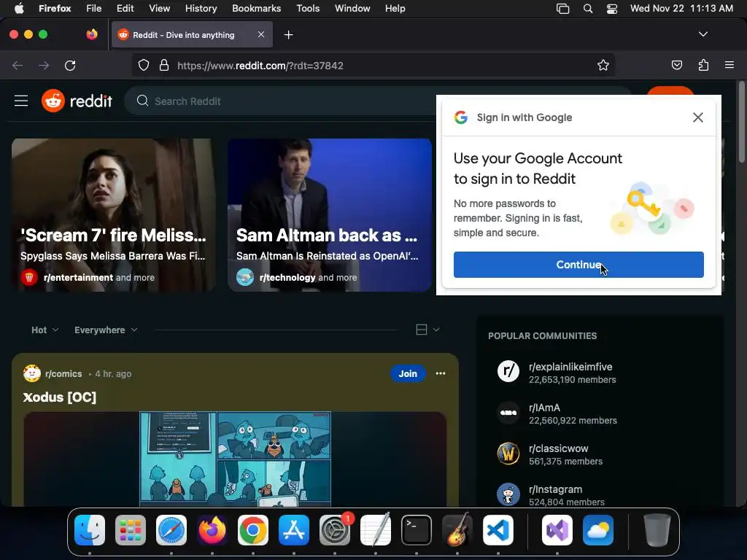Close the Reddit browser tab
The height and width of the screenshot is (560, 747).
(261, 34)
